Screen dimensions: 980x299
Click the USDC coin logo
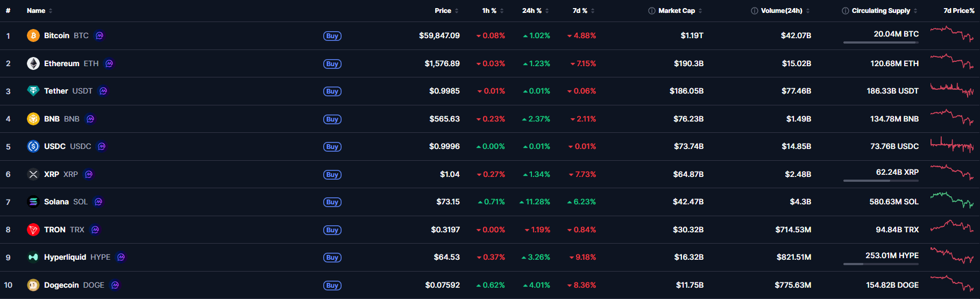click(33, 146)
